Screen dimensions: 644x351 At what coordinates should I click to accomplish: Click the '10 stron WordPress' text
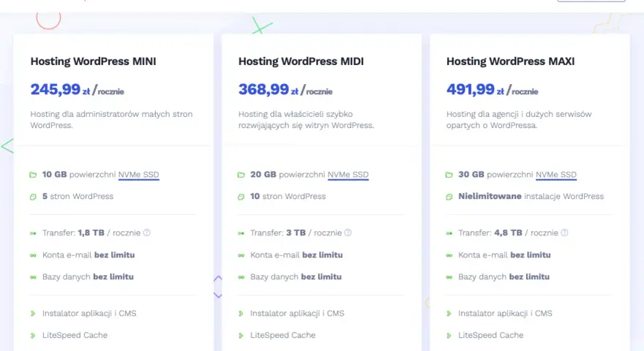[x=288, y=196]
